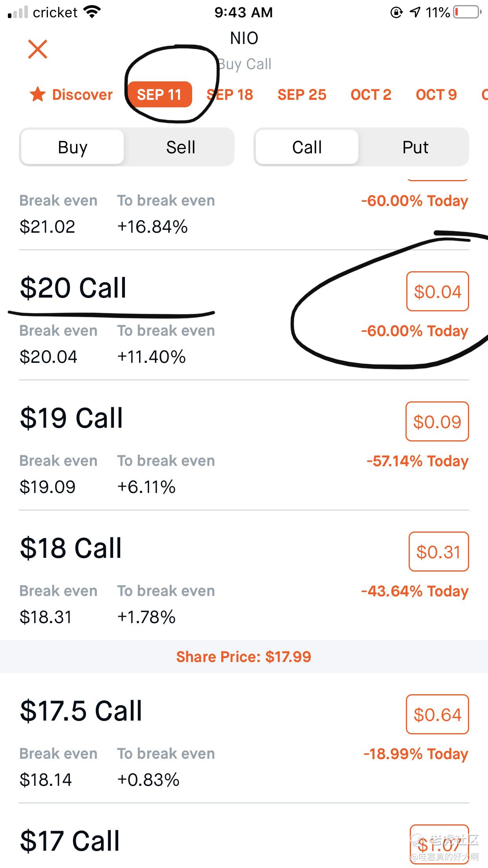
Task: Select the $0.31 price for $18 Call
Action: pos(438,552)
